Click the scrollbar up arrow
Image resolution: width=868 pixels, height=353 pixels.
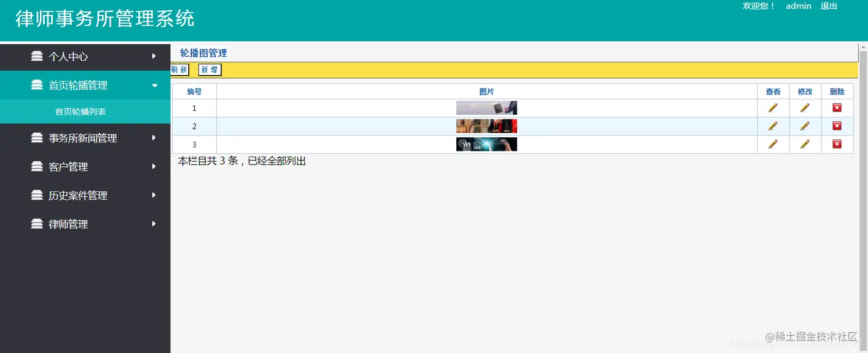click(863, 48)
